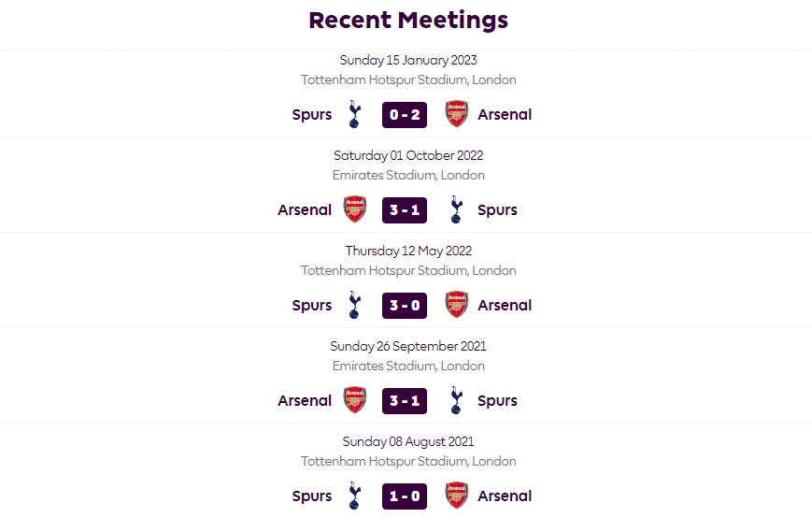Click the Recent Meetings heading
The width and height of the screenshot is (812, 532).
(408, 21)
